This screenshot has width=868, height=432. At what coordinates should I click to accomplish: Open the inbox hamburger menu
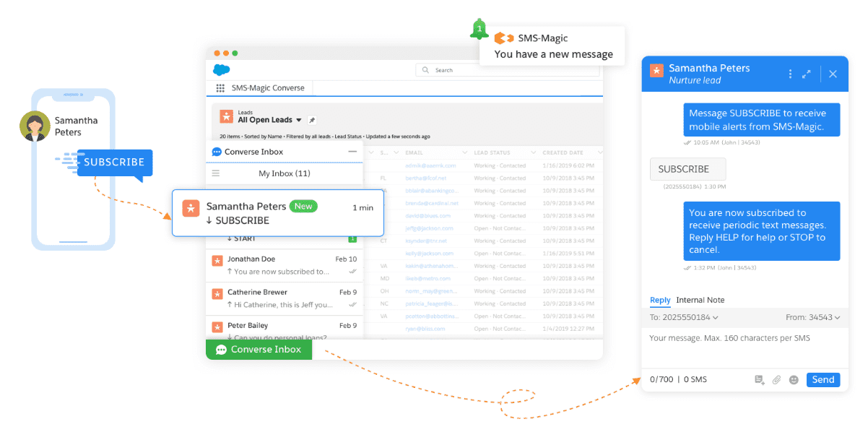(x=216, y=173)
